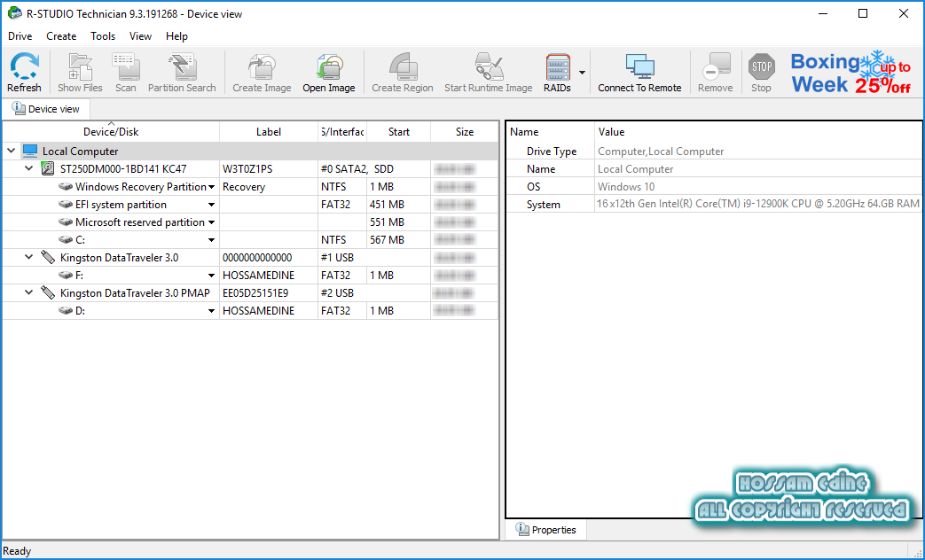The width and height of the screenshot is (925, 560).
Task: Click the USB icon of the Kingston DataTraveler 3.0 with serial 0000000000000
Action: pos(48,257)
